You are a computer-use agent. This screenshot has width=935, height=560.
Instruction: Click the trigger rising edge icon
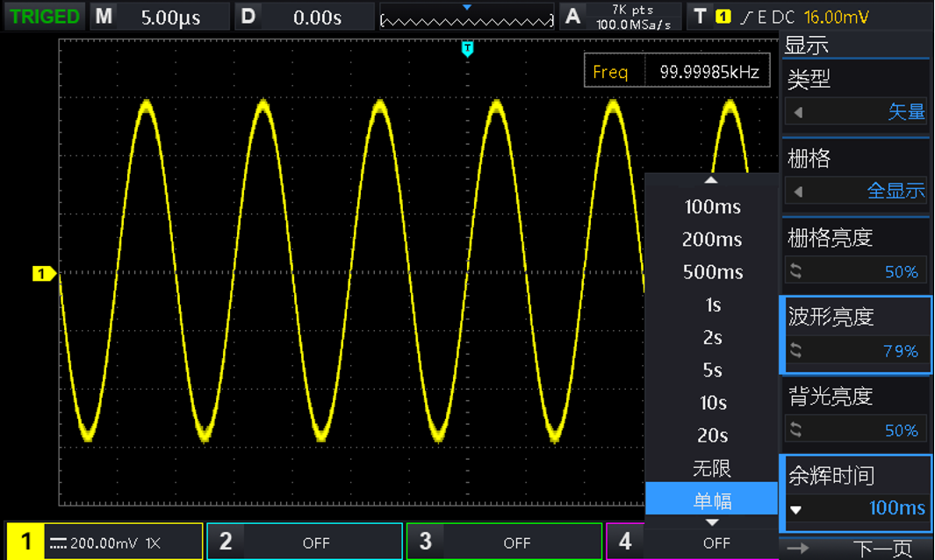pyautogui.click(x=746, y=17)
